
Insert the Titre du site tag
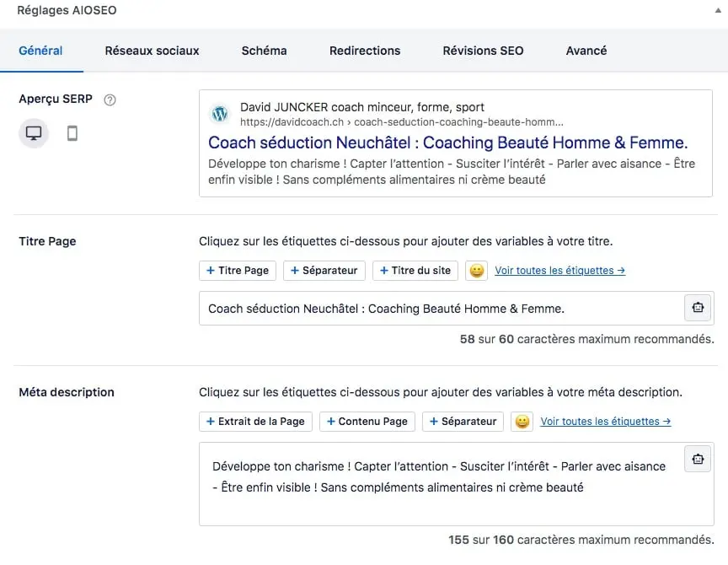tap(415, 271)
